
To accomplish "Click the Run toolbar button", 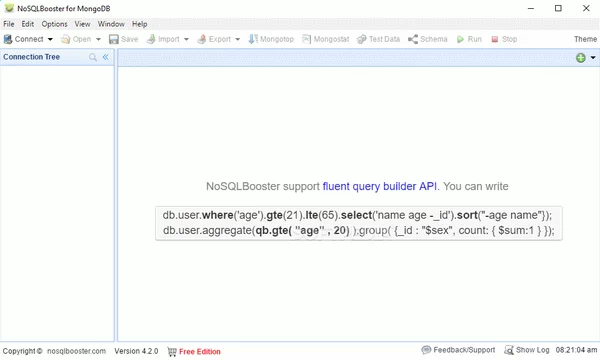I will (469, 39).
